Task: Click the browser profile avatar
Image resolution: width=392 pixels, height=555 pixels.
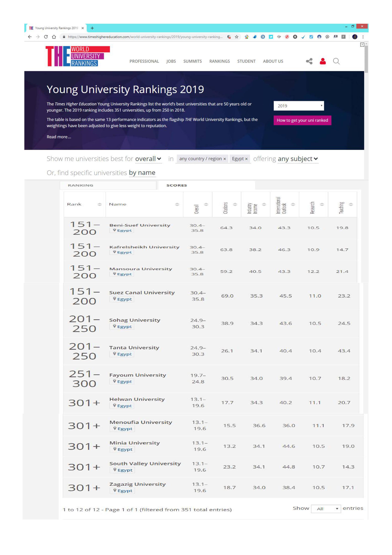Action: tap(355, 37)
